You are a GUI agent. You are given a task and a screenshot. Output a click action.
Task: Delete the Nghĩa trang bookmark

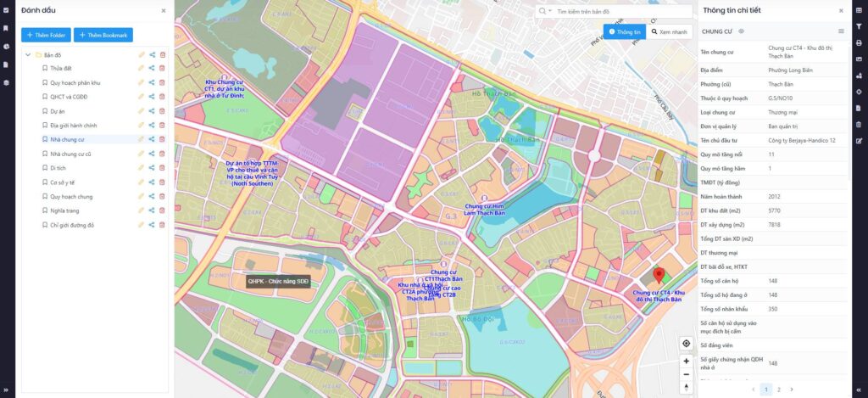click(163, 210)
